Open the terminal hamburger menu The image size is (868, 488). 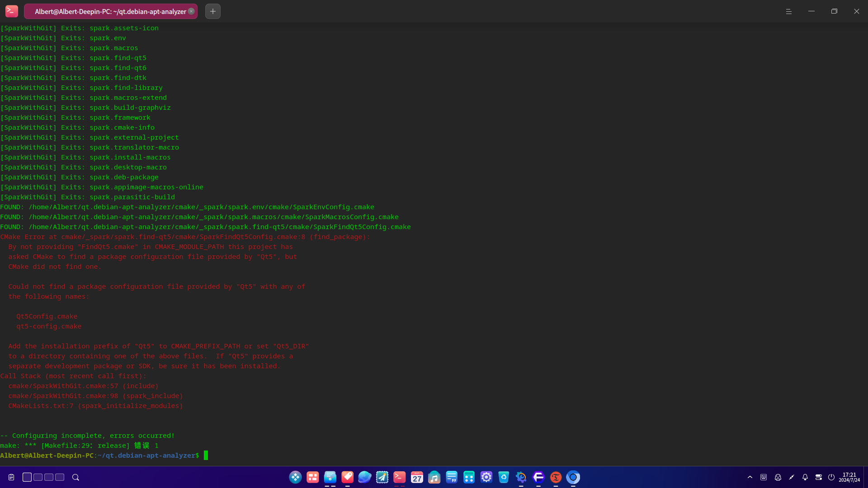coord(789,11)
